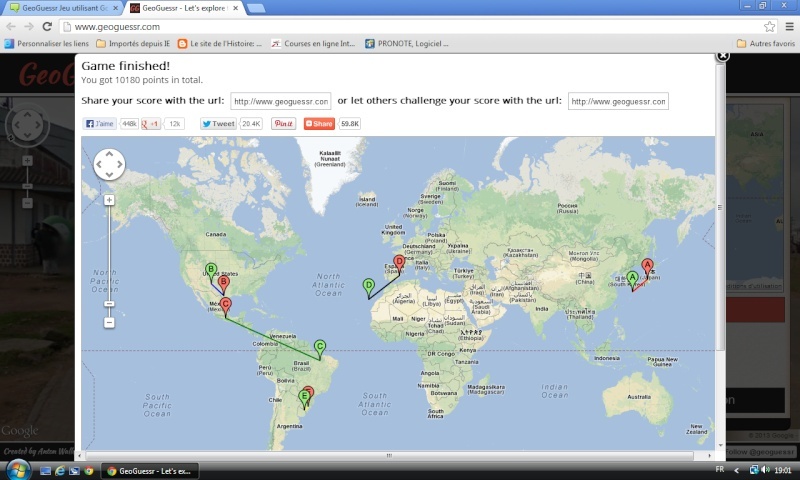Click GeoGuessr - Let's ex... taskbar button
Viewport: 800px width, 480px height.
coord(150,471)
